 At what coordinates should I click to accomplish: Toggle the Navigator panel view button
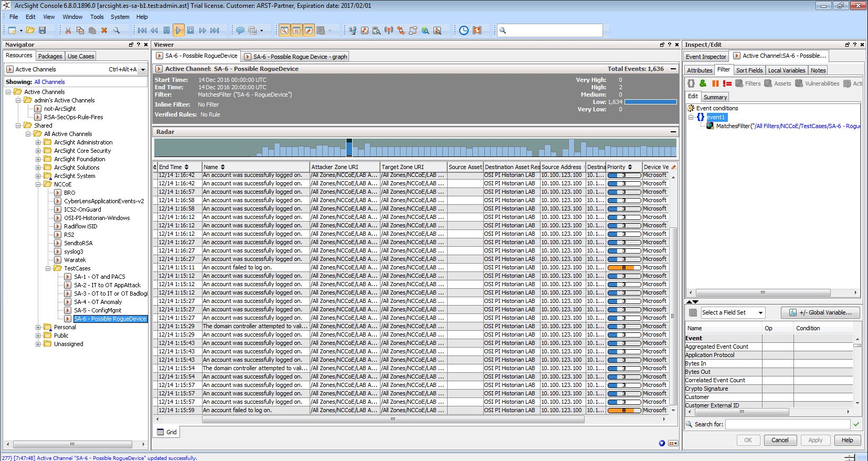(x=284, y=30)
